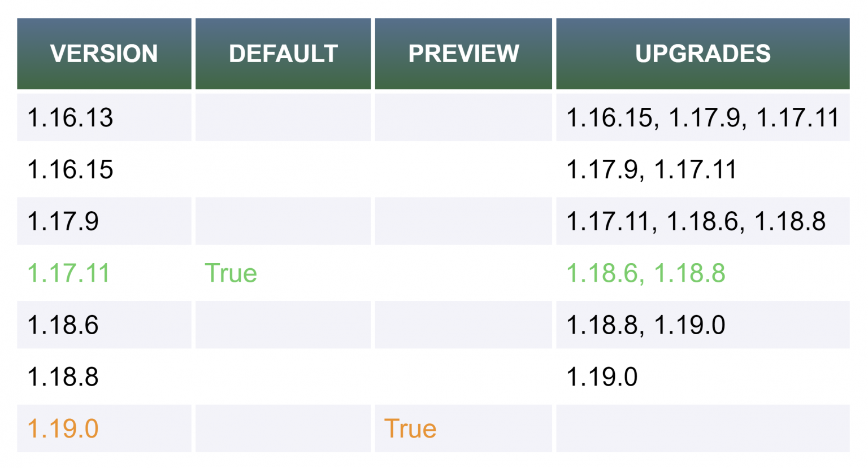Click version 1.18.8 in Version column
The width and height of the screenshot is (868, 468).
coord(63,377)
